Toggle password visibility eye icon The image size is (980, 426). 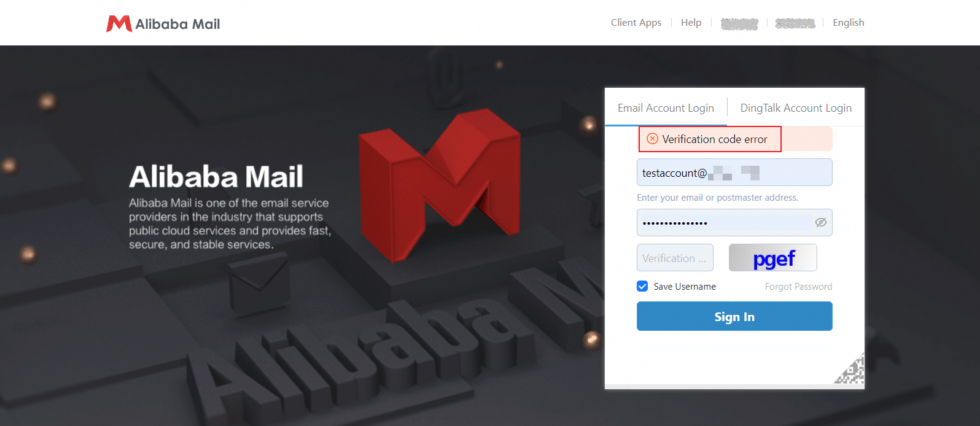[820, 222]
